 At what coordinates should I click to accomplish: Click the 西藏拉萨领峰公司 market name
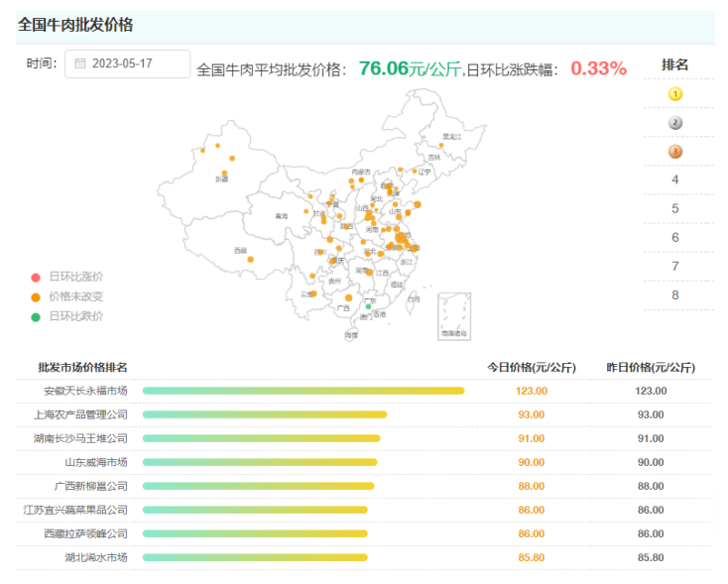tap(86, 533)
